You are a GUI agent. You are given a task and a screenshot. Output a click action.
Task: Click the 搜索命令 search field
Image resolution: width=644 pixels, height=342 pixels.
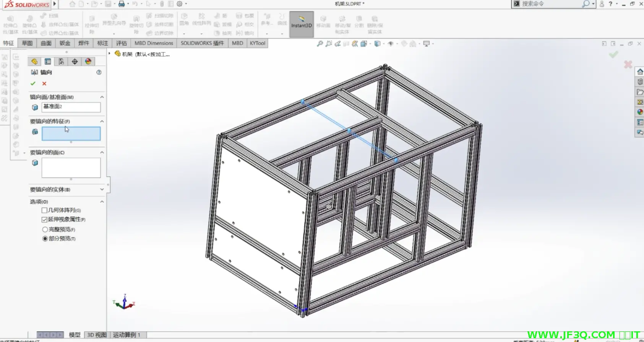click(550, 4)
